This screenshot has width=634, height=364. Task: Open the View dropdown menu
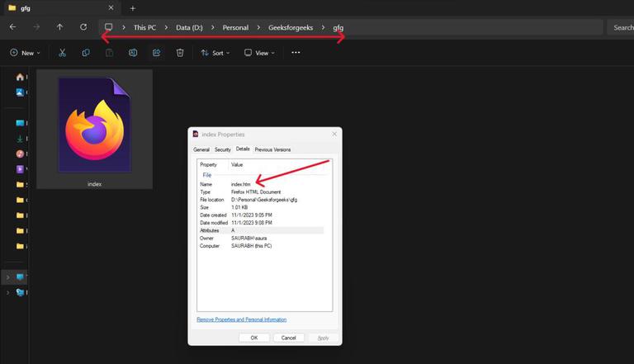tap(259, 53)
